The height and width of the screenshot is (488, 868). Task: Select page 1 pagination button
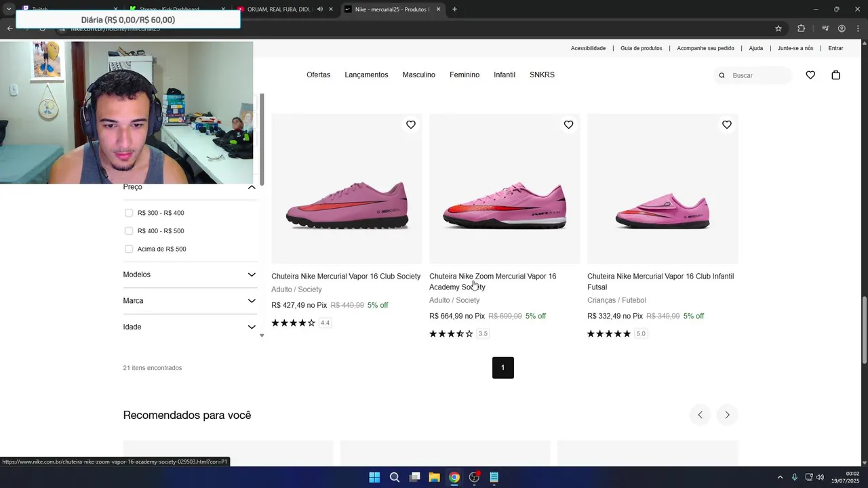click(x=503, y=368)
